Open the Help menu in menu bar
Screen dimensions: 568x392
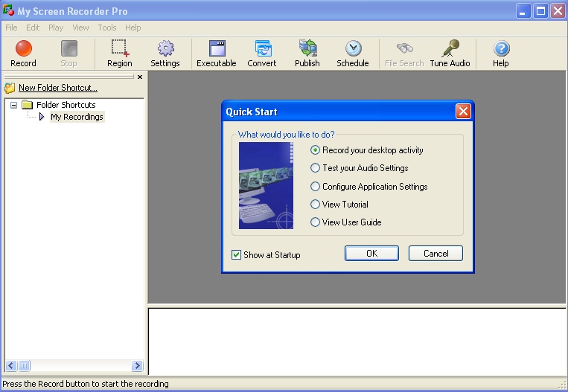[133, 28]
